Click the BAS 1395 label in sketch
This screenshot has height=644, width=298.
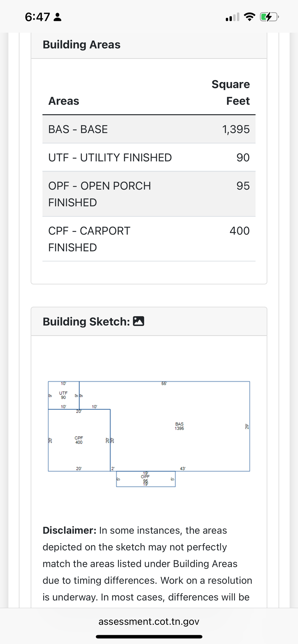click(179, 426)
